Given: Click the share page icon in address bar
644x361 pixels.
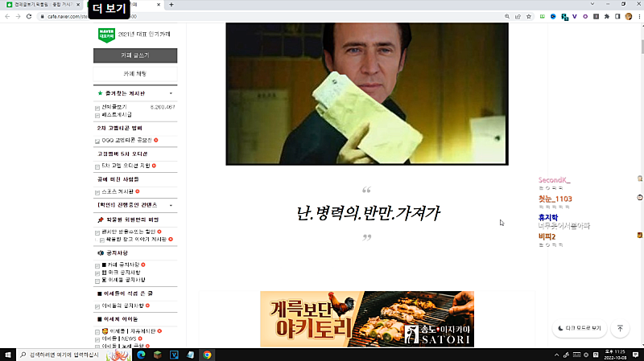Looking at the screenshot, I should [518, 16].
